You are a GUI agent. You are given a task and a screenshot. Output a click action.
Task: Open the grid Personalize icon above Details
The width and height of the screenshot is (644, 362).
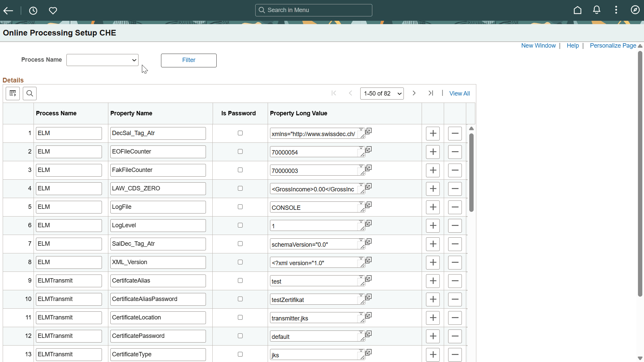[12, 94]
